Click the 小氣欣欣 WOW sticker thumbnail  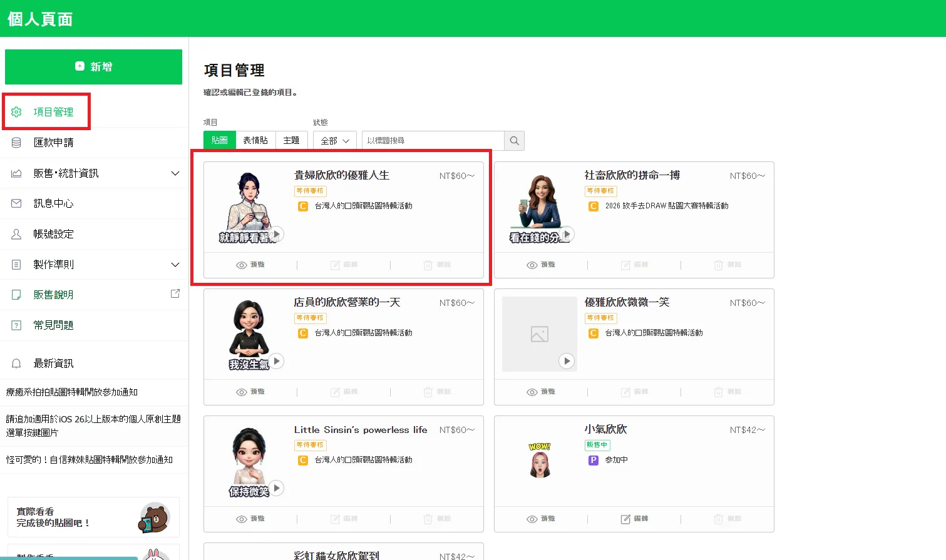[540, 461]
